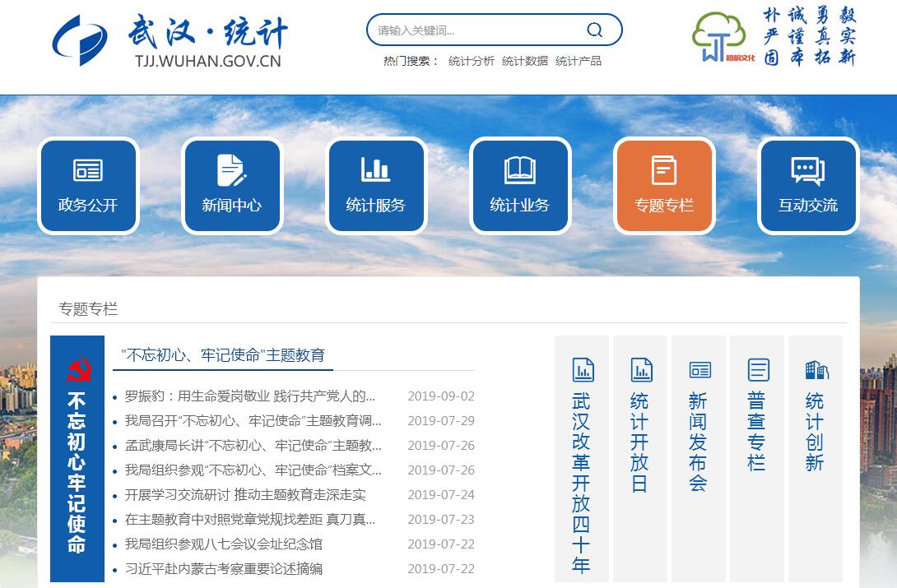Click the 统计产品 hot search link
The image size is (897, 588).
click(x=579, y=61)
